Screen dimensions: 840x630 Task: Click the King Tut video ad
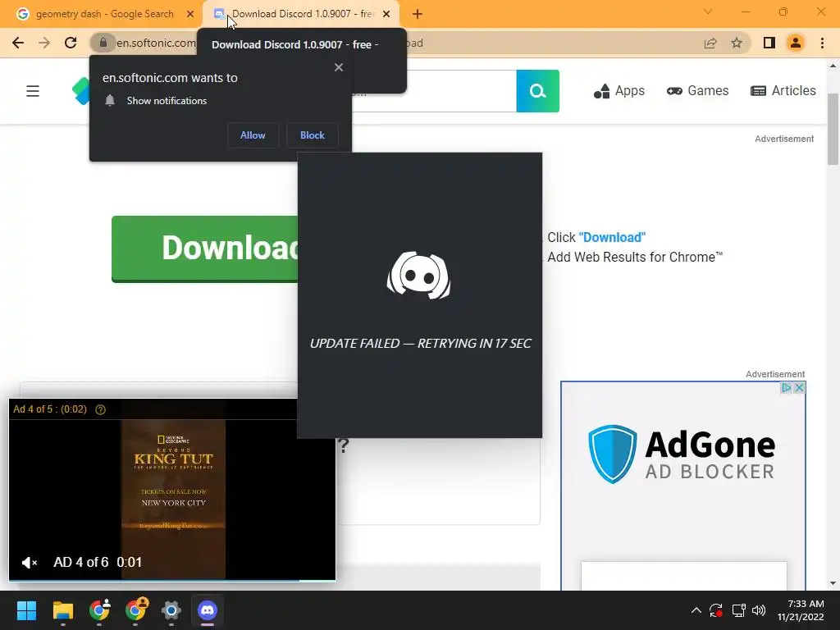[x=173, y=498]
